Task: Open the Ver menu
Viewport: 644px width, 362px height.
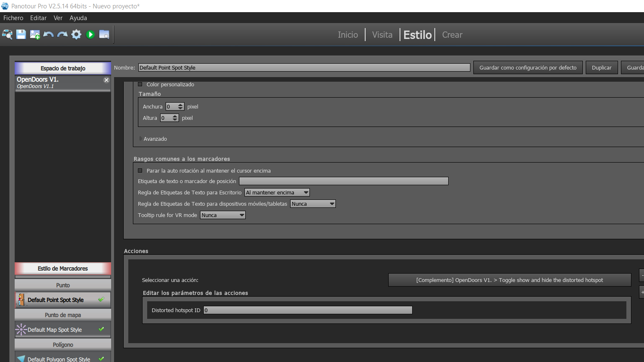Action: 58,18
